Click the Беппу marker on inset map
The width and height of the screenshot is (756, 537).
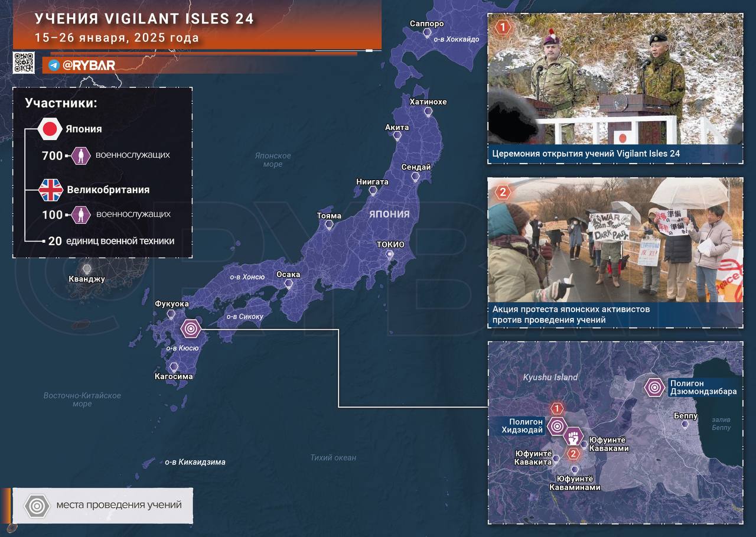point(685,425)
